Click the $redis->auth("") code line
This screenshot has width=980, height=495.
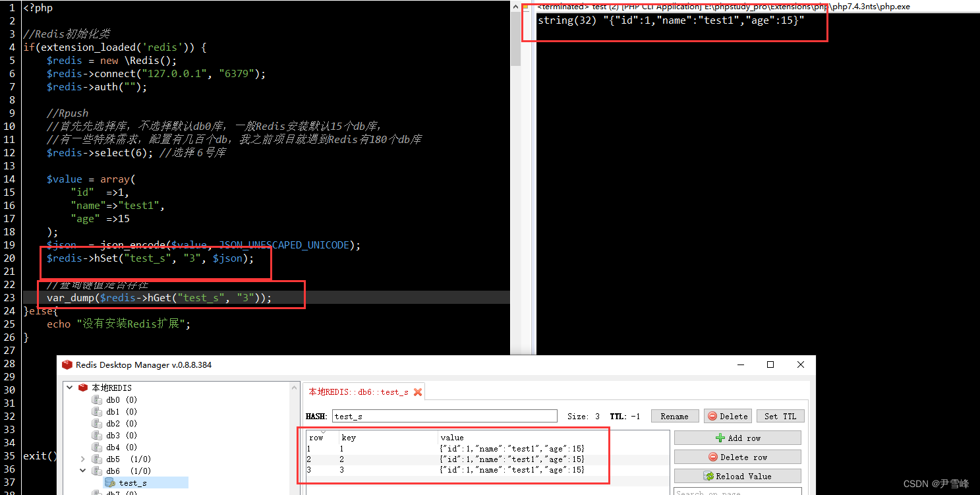pyautogui.click(x=97, y=86)
